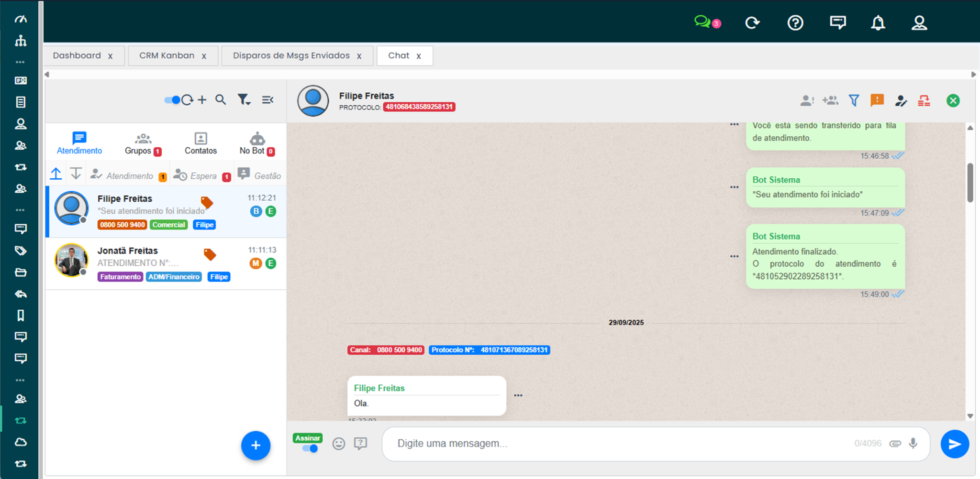Click the orange important message icon in chat header

pyautogui.click(x=878, y=100)
